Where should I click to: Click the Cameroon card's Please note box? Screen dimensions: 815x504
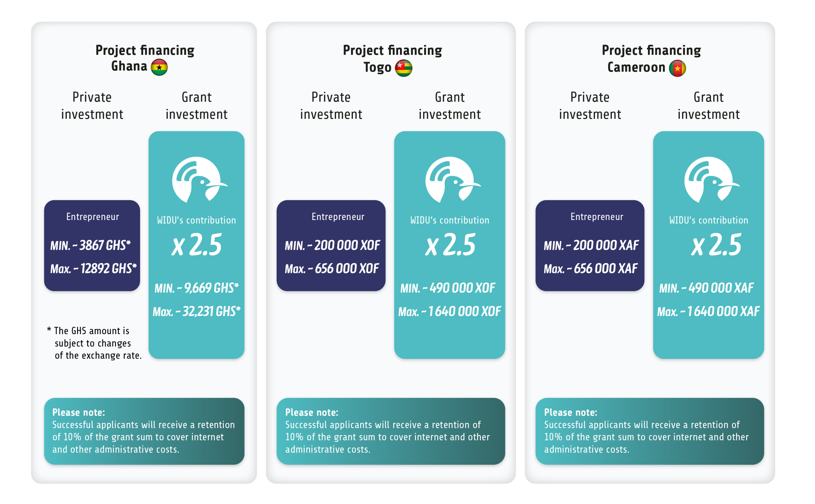[x=649, y=431]
